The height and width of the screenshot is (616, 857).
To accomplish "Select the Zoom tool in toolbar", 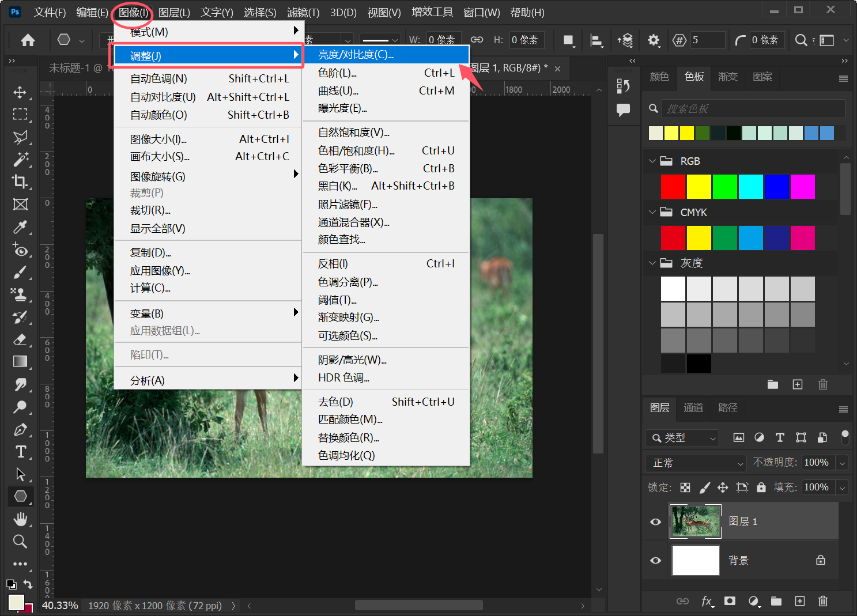I will (20, 542).
